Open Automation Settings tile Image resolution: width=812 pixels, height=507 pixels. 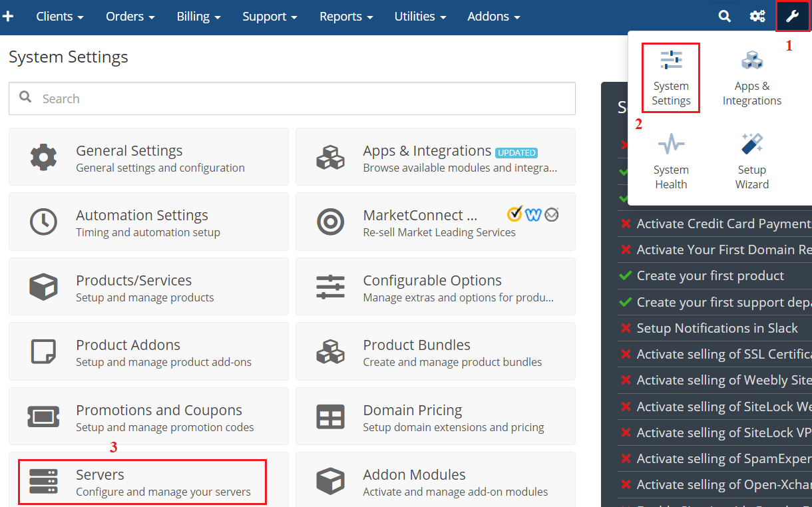(148, 222)
